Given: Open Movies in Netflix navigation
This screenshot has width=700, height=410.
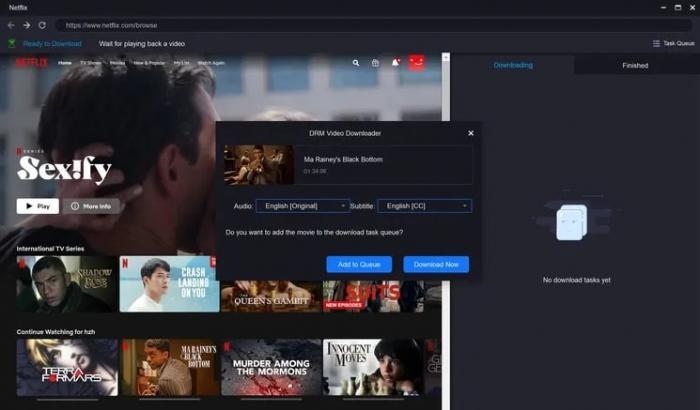Looking at the screenshot, I should pos(117,63).
